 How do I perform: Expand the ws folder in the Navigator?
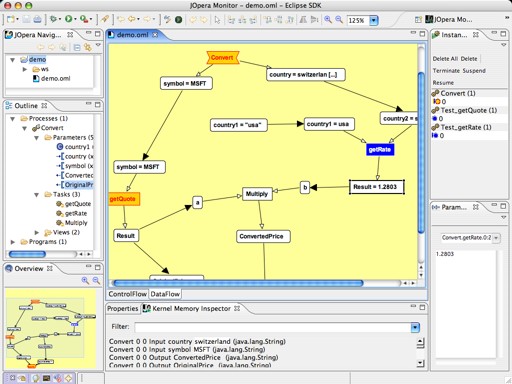(x=25, y=69)
